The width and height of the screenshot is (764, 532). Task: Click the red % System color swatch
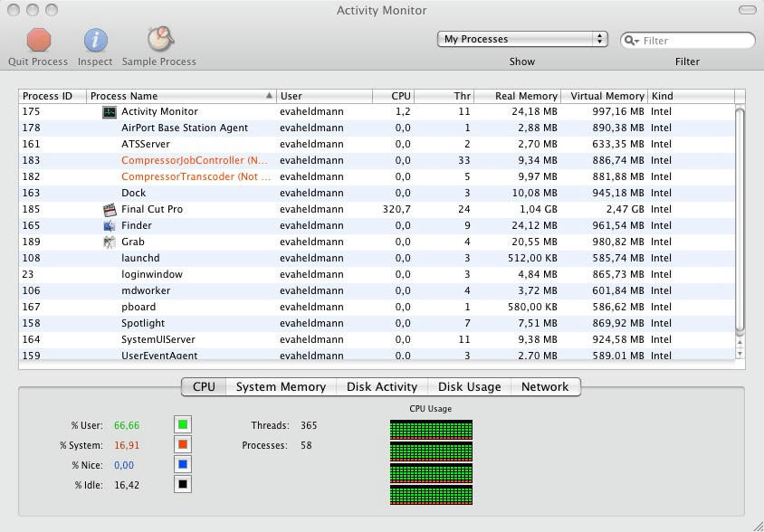coord(183,445)
